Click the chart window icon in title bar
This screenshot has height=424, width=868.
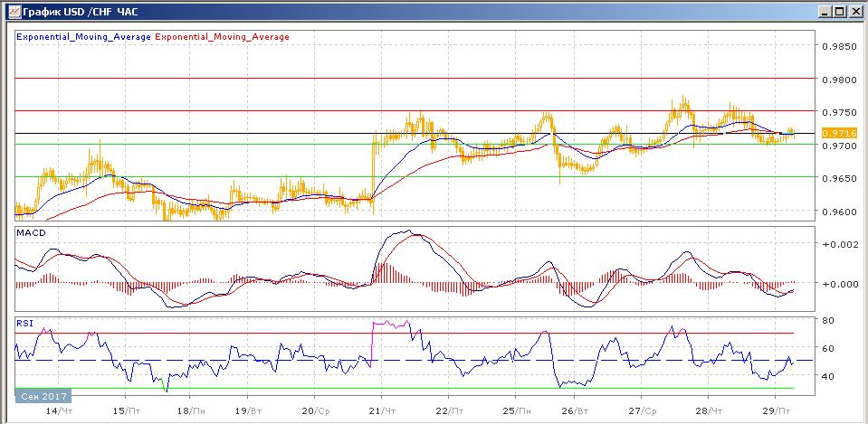(x=11, y=12)
